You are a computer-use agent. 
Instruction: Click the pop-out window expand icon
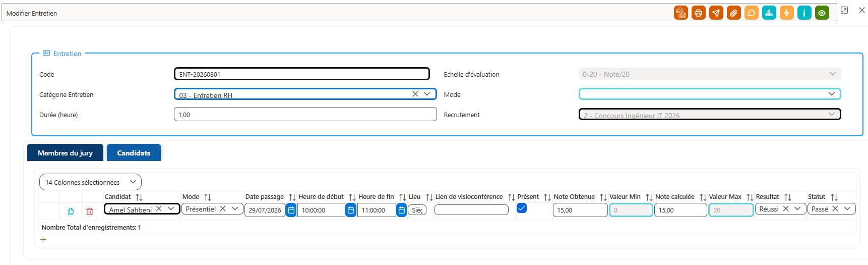coord(844,10)
